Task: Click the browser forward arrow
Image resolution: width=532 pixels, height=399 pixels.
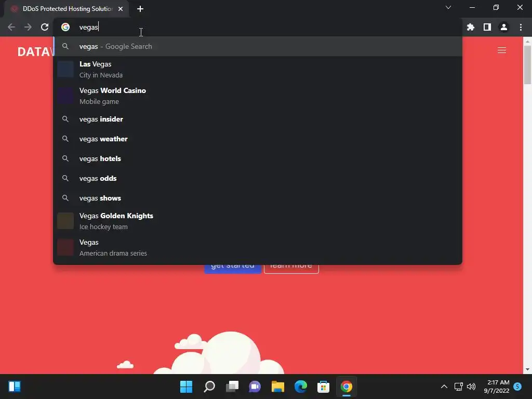Action: click(28, 27)
